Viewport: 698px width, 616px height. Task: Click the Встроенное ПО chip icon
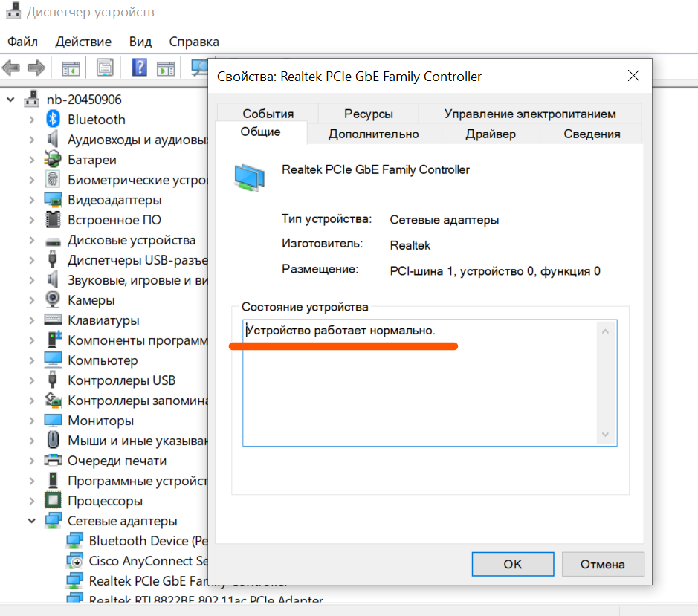tap(53, 219)
